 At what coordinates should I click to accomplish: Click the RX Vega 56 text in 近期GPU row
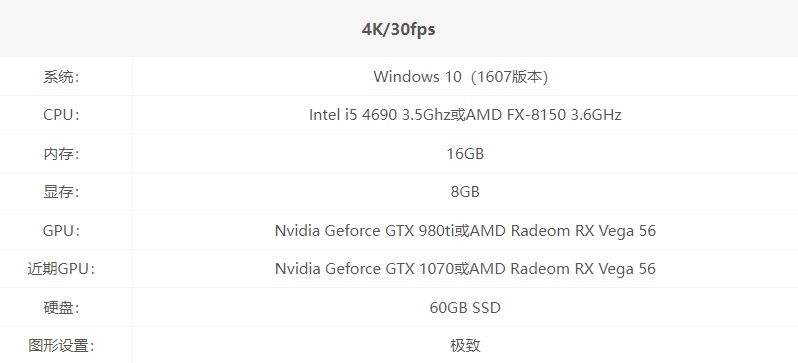pos(615,269)
